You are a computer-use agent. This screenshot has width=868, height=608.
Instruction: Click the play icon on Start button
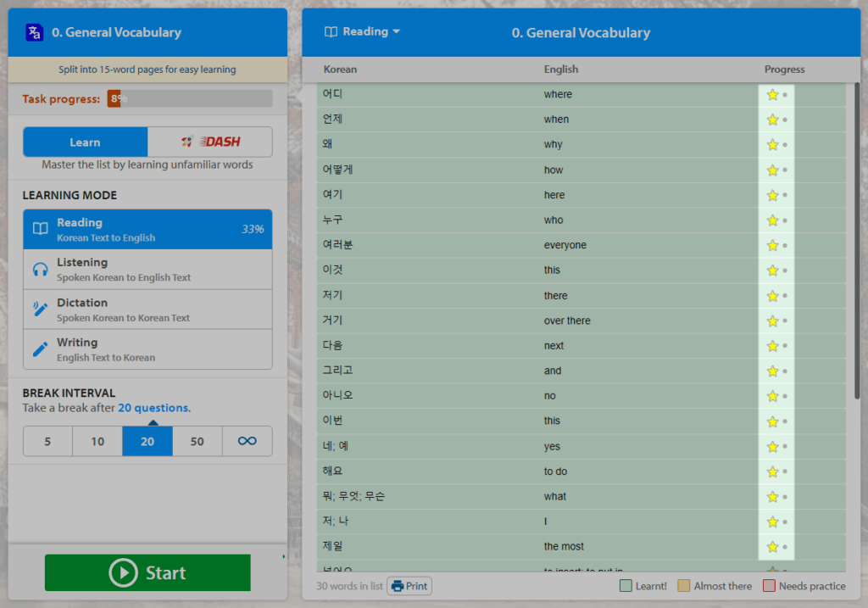pyautogui.click(x=123, y=572)
